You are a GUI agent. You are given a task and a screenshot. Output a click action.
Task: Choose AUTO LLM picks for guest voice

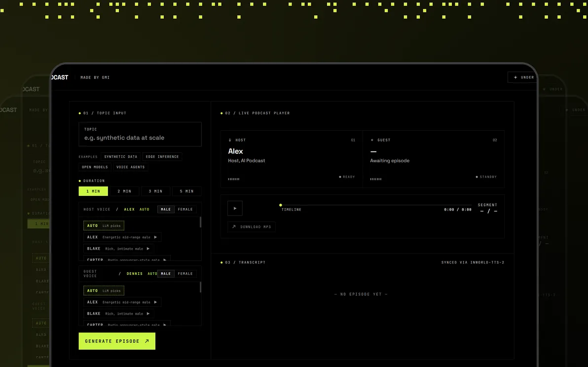104,291
